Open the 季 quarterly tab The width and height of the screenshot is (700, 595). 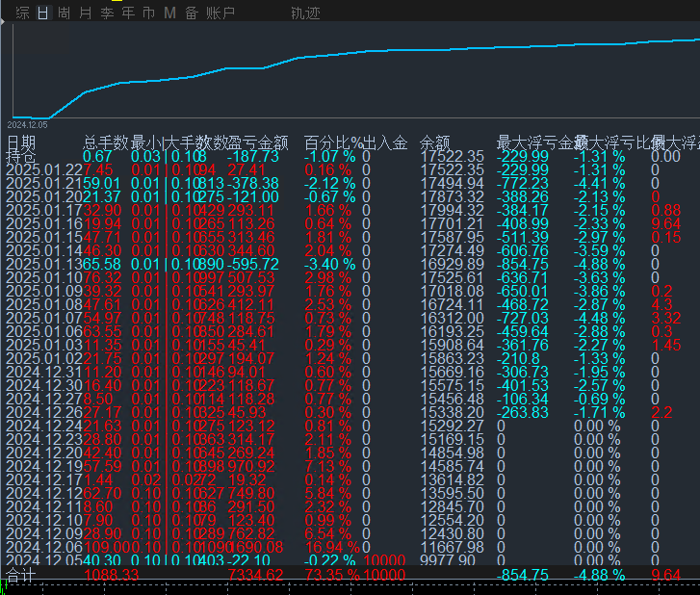click(107, 13)
